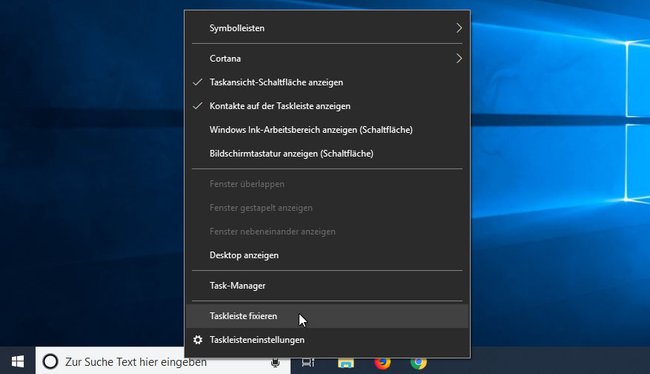Enable Bildschirmtastatur anzeigen (Schaltfläche)
The image size is (650, 374).
coord(327,153)
